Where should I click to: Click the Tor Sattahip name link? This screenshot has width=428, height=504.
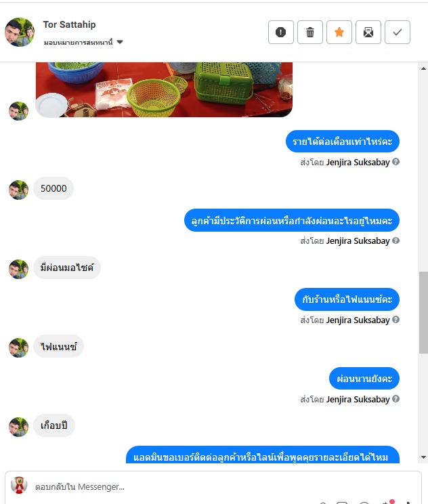tap(69, 24)
